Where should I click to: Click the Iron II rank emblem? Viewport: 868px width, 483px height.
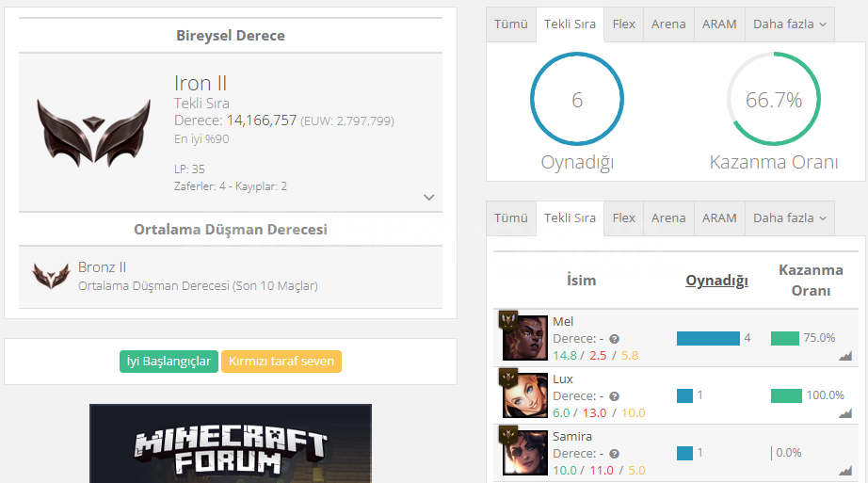point(93,134)
